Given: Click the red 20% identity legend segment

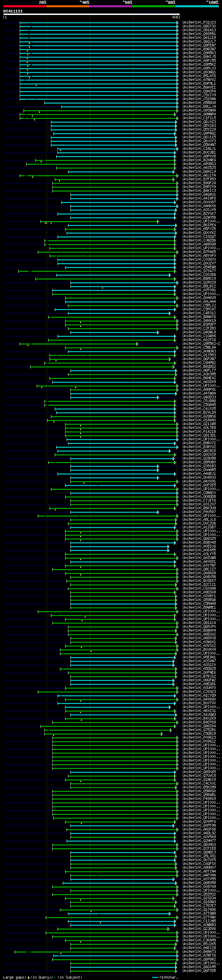Looking at the screenshot, I should [x=25, y=6].
